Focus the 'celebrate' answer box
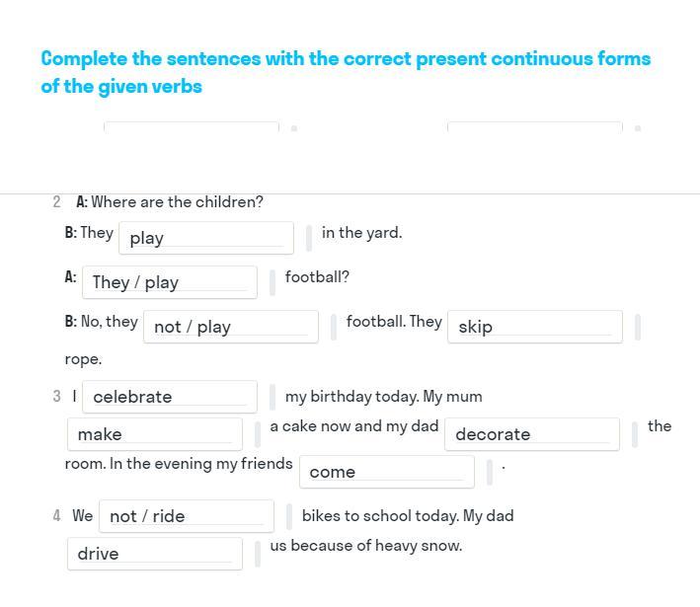The width and height of the screenshot is (700, 607). click(169, 397)
